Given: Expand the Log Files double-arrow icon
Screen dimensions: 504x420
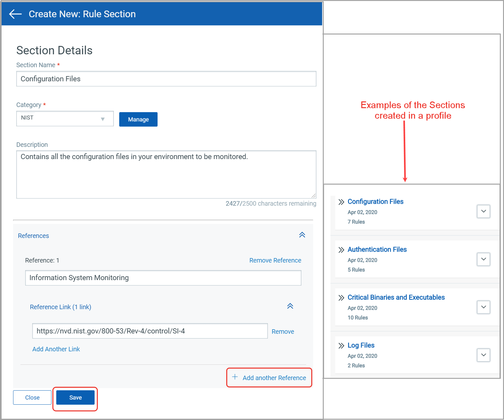Looking at the screenshot, I should click(341, 346).
